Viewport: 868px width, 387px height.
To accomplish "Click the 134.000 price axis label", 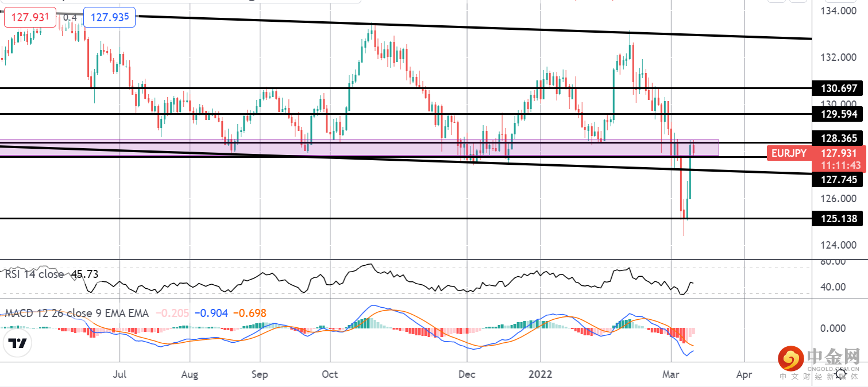I will point(839,11).
